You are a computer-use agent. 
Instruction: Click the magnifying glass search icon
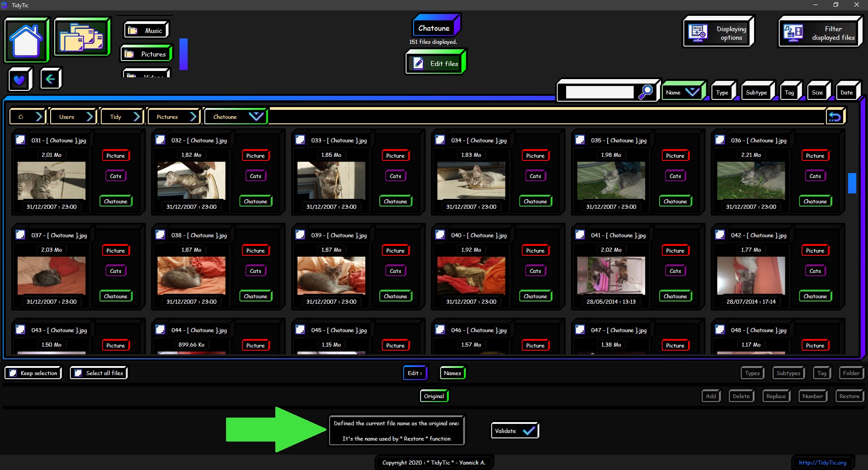pos(645,92)
